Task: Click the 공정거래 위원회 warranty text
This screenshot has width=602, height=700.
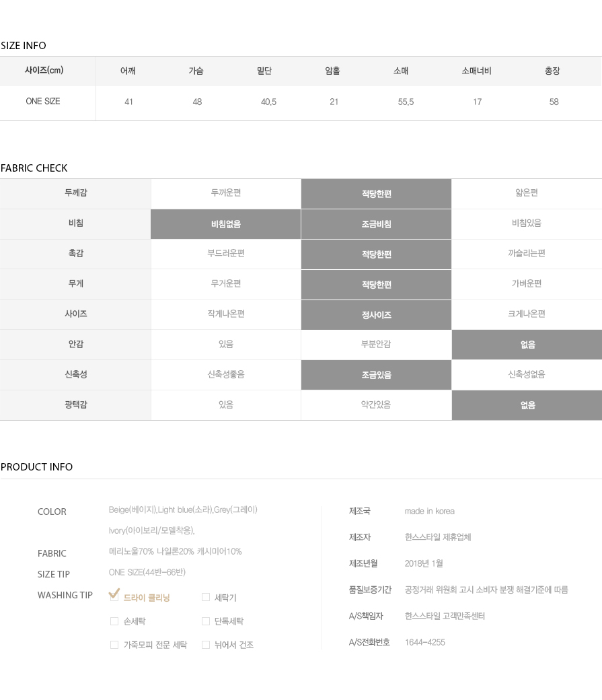Action: coord(486,590)
